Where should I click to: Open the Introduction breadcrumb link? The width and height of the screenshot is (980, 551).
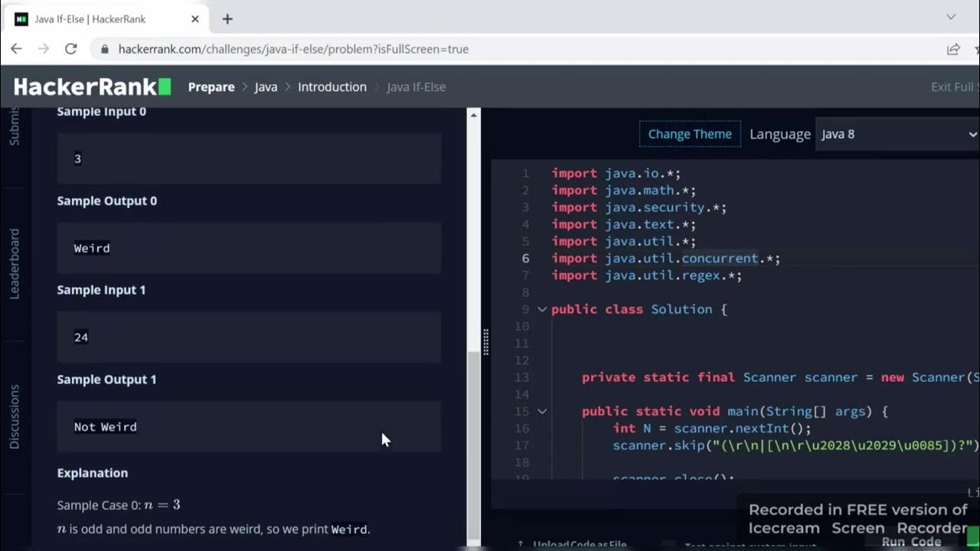tap(332, 87)
